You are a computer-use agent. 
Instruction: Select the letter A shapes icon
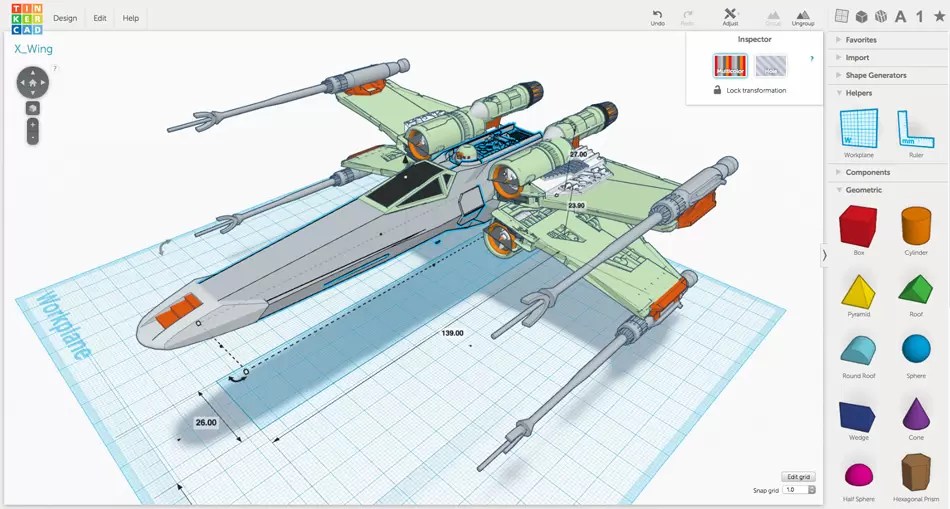coord(901,16)
